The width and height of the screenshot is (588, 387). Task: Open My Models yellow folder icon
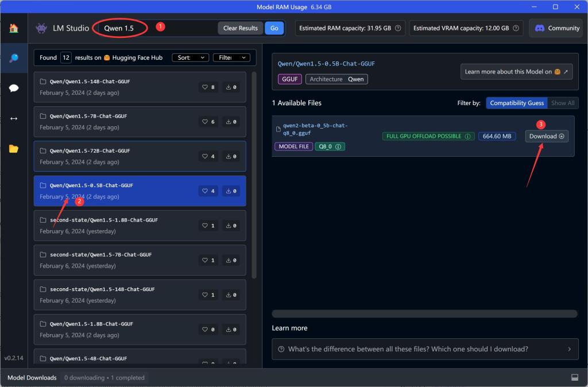tap(14, 149)
